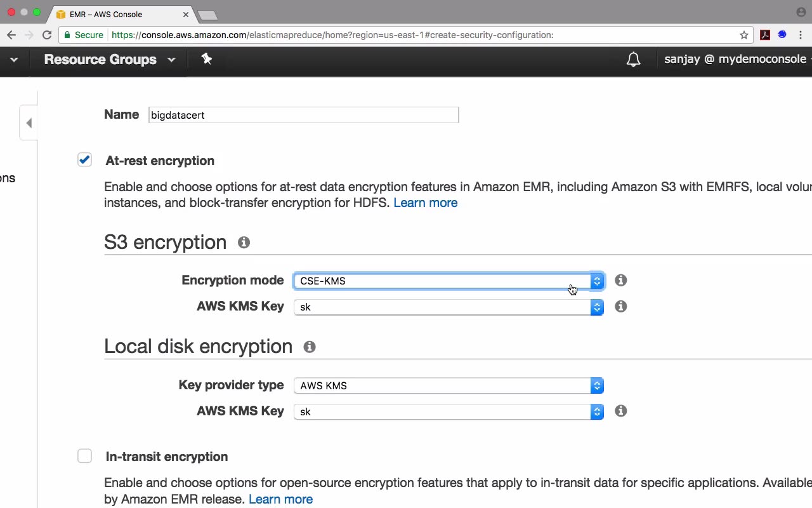
Task: Bookmark this page with the star icon
Action: coord(744,35)
